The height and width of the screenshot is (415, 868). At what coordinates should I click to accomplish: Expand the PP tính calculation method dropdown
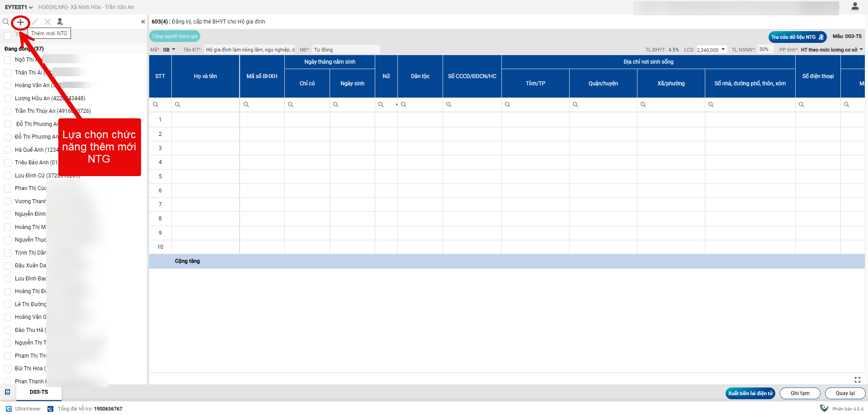pos(861,50)
